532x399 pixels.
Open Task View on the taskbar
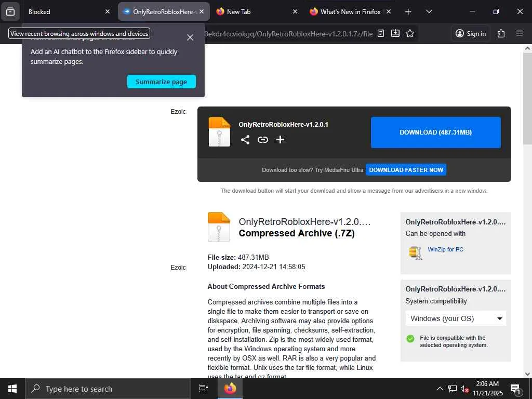204,389
